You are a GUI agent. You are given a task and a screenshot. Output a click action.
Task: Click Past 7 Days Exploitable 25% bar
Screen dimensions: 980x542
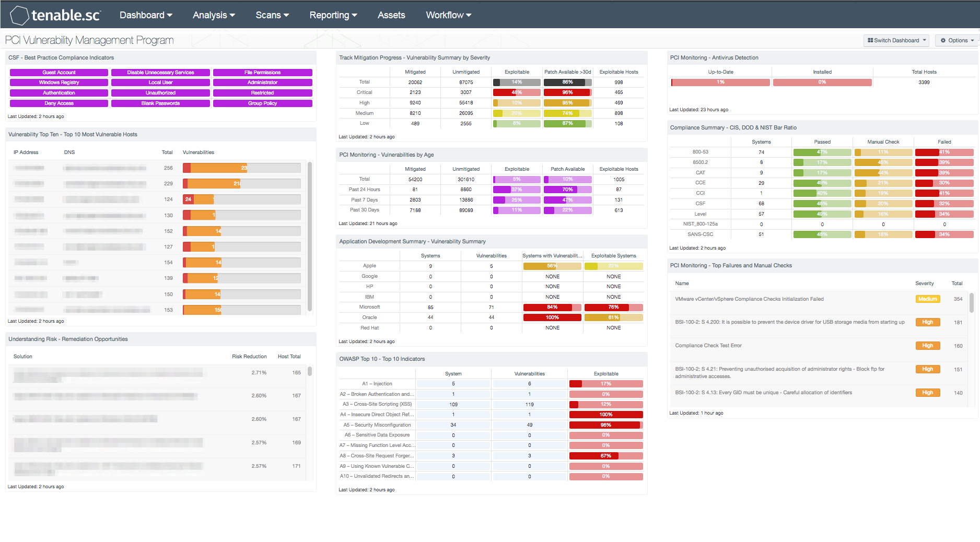tap(517, 200)
